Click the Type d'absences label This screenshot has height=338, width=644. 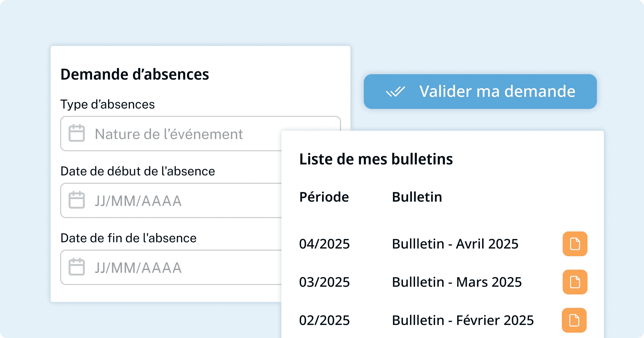(x=107, y=105)
